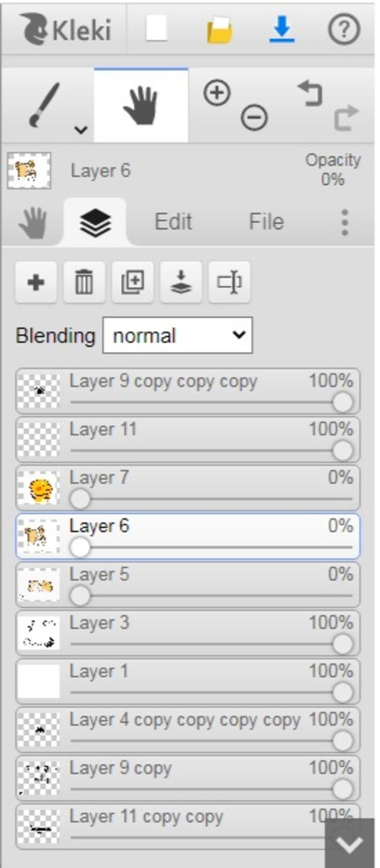This screenshot has width=380, height=868.
Task: Open the help question mark icon
Action: [x=344, y=29]
